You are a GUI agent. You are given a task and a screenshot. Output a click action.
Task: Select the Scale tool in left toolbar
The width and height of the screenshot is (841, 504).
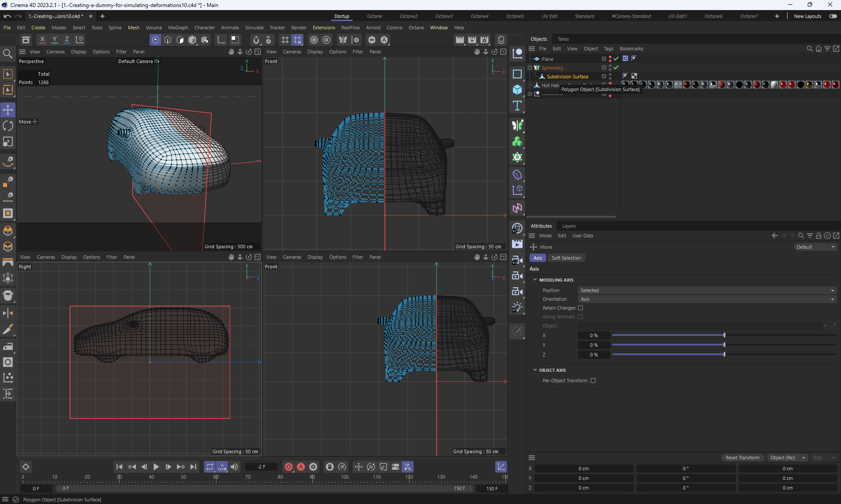[x=8, y=142]
